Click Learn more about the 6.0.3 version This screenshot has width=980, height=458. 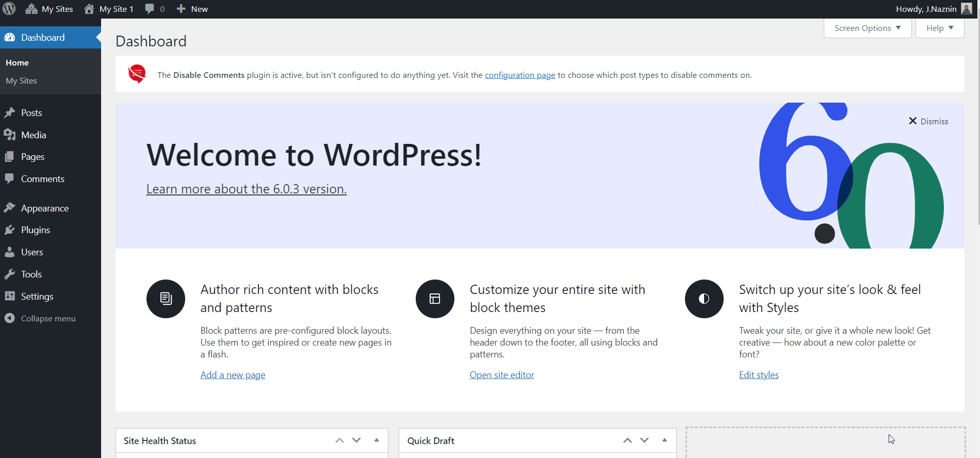247,189
